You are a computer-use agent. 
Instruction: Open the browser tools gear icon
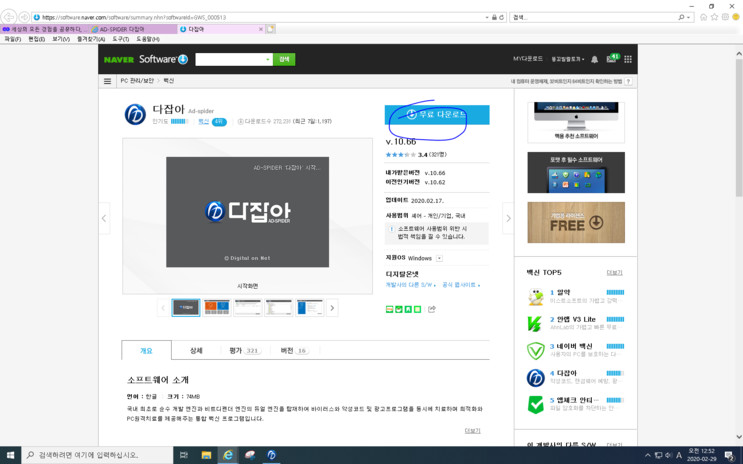coord(725,17)
